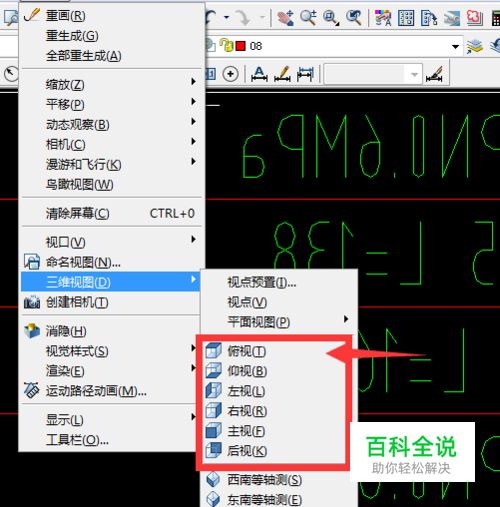Select the highlighted 三维视图(D) item

coord(110,282)
